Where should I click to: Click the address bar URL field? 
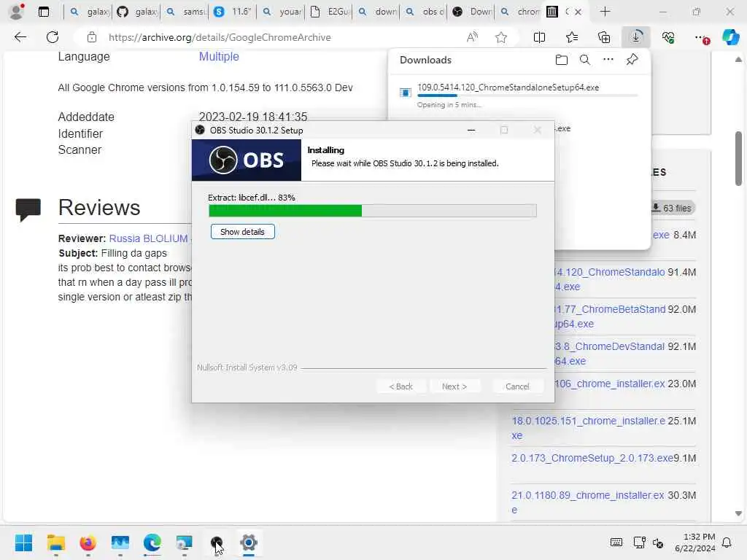point(220,37)
